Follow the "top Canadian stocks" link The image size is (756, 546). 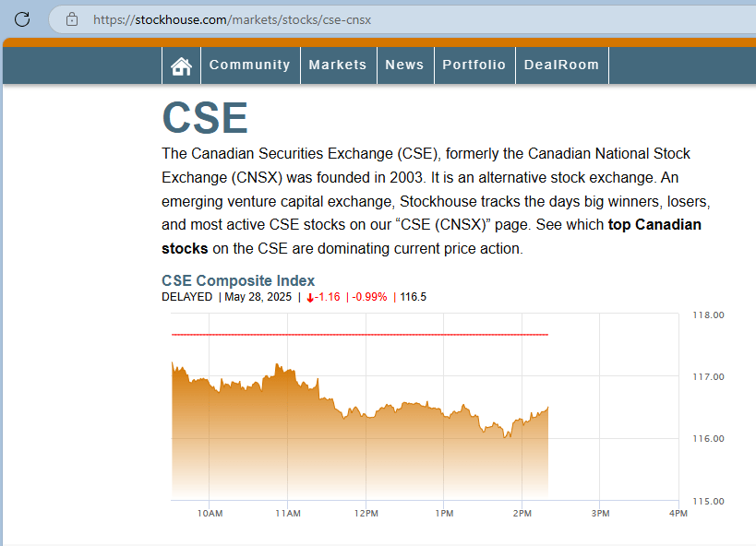point(654,225)
